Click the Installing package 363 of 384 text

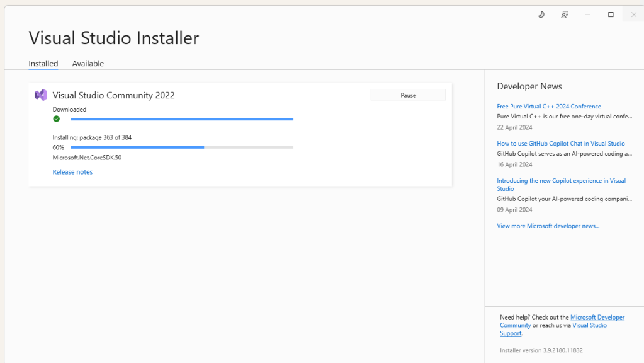(92, 137)
